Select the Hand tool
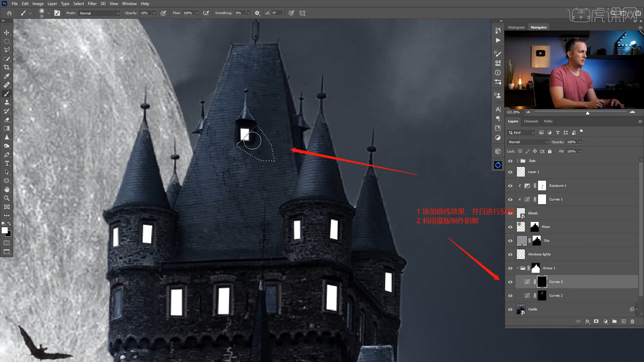This screenshot has width=644, height=362. coord(7,189)
